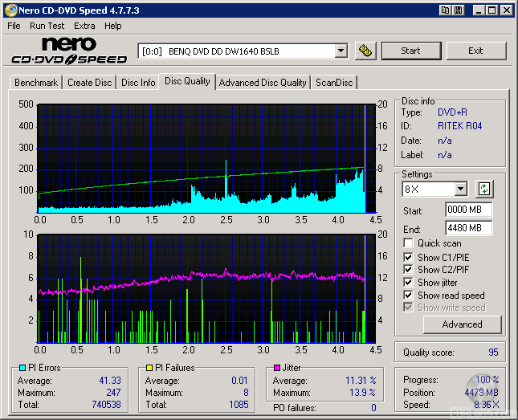Click the copy-to-clipboard icon in title bar
Screen dimensions: 518x420
tap(445, 10)
